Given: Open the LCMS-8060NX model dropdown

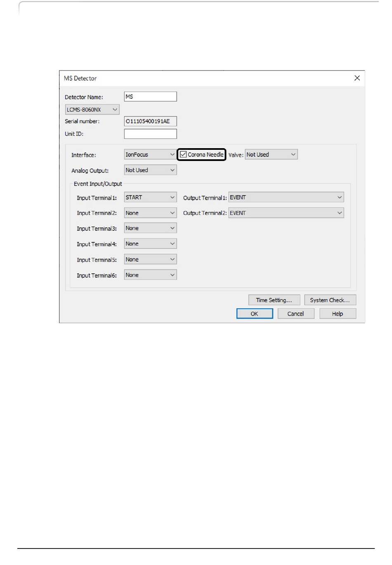Looking at the screenshot, I should pyautogui.click(x=92, y=110).
